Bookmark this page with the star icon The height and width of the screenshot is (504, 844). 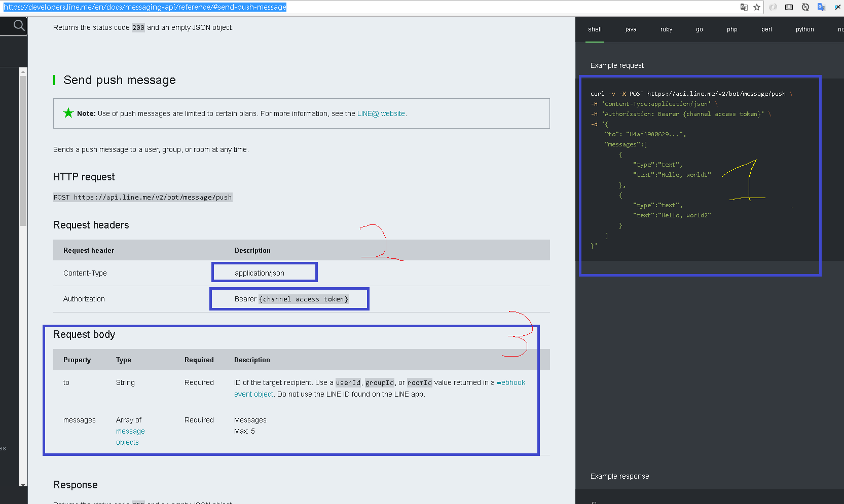tap(757, 7)
